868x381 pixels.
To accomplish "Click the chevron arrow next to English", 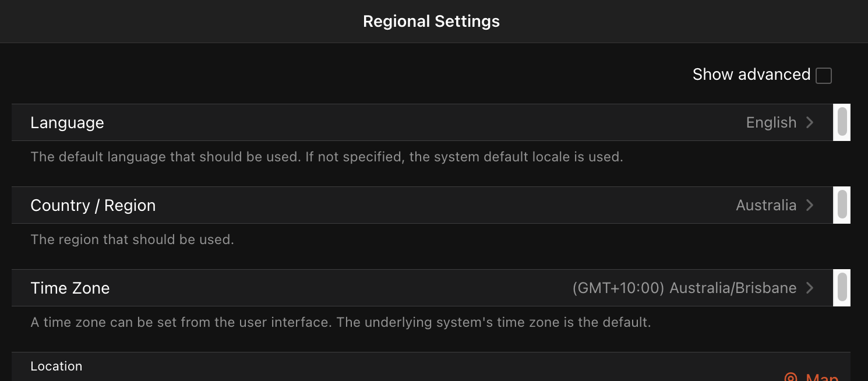I will [810, 122].
